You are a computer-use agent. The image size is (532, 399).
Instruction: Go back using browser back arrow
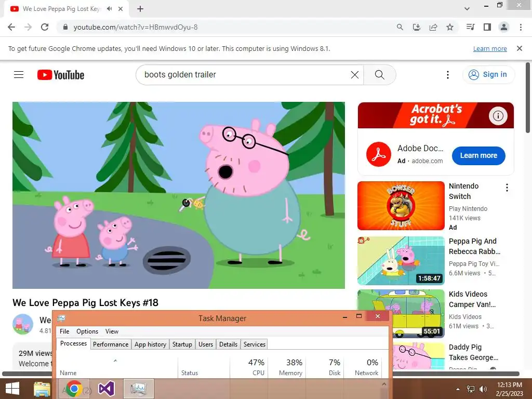(x=11, y=27)
